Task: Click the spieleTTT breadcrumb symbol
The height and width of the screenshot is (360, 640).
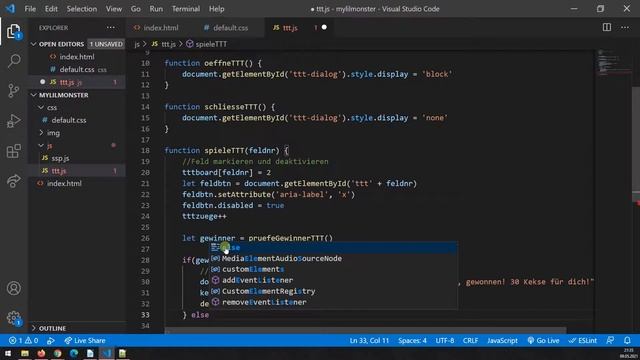Action: (207, 44)
